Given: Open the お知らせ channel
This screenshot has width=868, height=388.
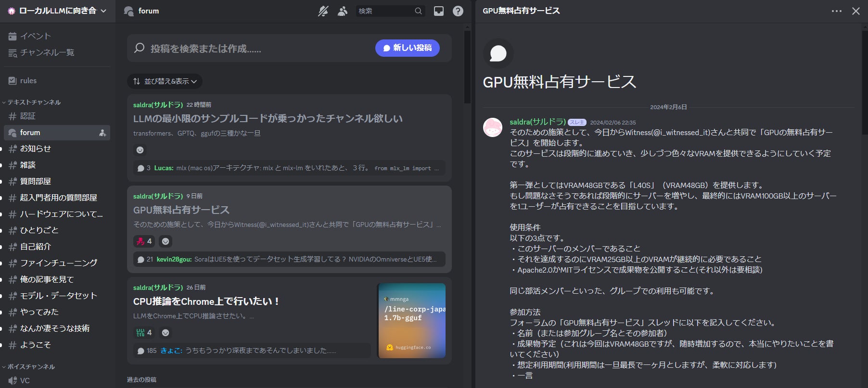Looking at the screenshot, I should tap(57, 149).
